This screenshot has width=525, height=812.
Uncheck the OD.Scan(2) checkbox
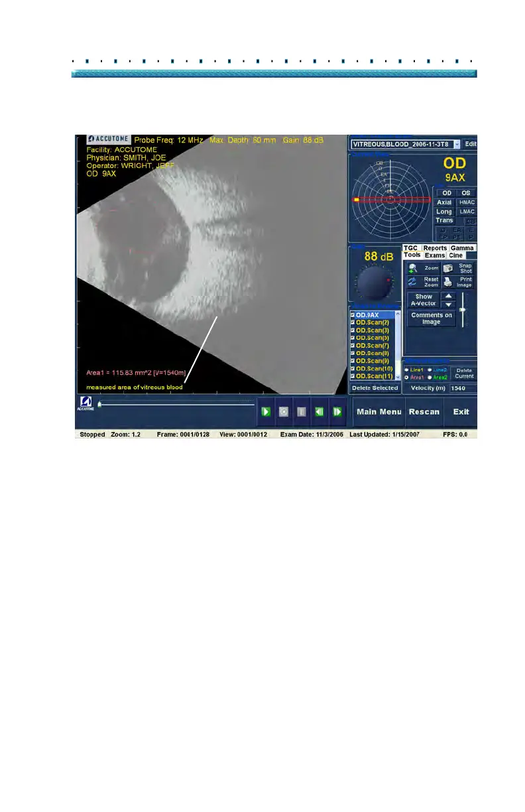click(x=353, y=322)
